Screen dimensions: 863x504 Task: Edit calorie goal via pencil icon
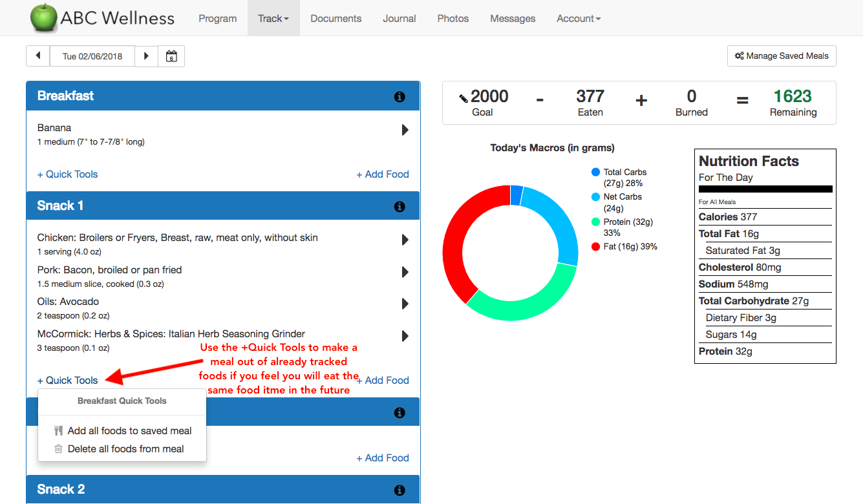[463, 99]
